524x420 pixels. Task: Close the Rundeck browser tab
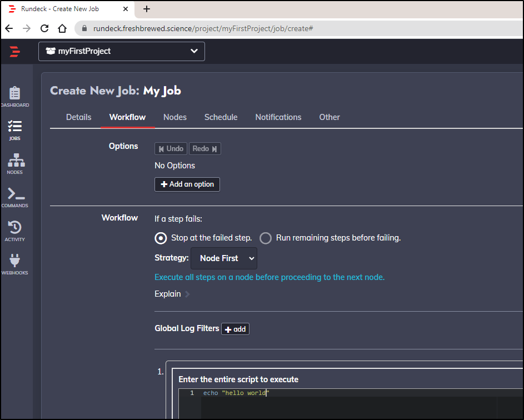(126, 9)
